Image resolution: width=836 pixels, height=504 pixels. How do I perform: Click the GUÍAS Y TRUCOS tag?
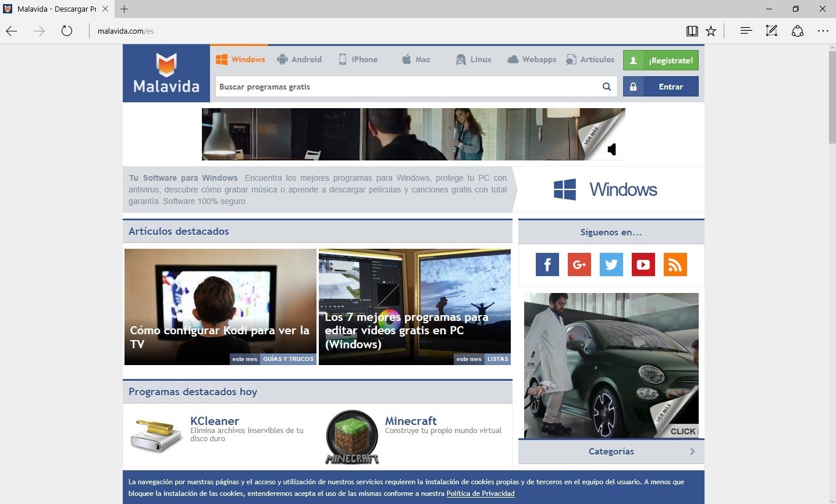pyautogui.click(x=288, y=359)
